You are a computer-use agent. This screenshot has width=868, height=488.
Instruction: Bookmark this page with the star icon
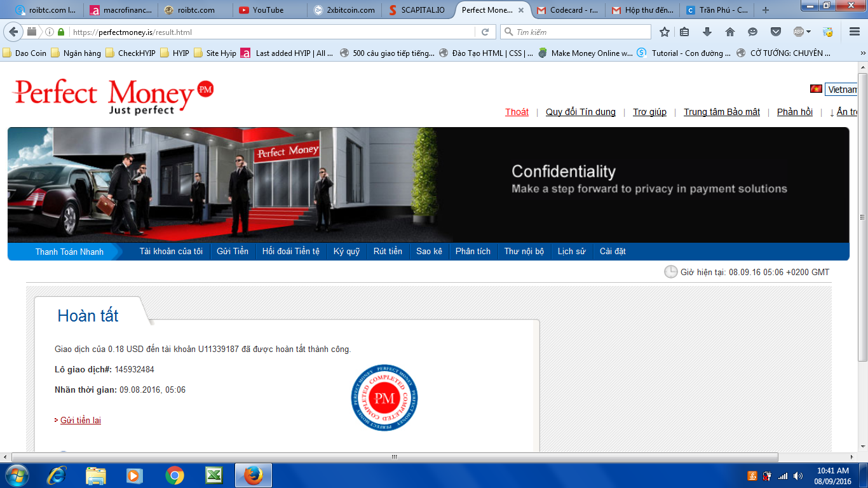point(665,32)
